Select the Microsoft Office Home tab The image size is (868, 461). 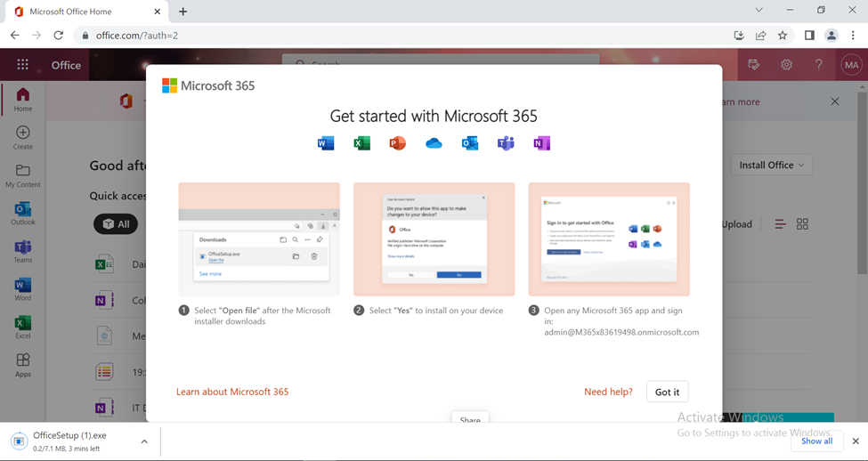pyautogui.click(x=88, y=12)
